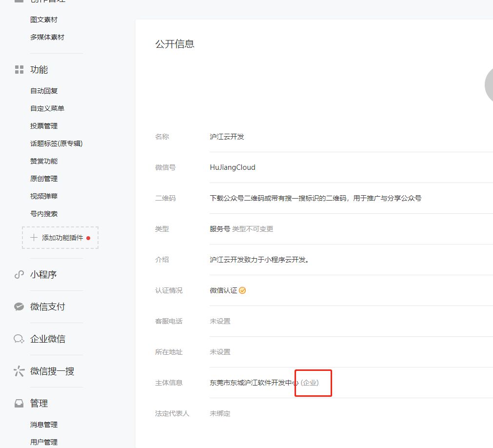Go to 自定义菜单

pyautogui.click(x=47, y=108)
